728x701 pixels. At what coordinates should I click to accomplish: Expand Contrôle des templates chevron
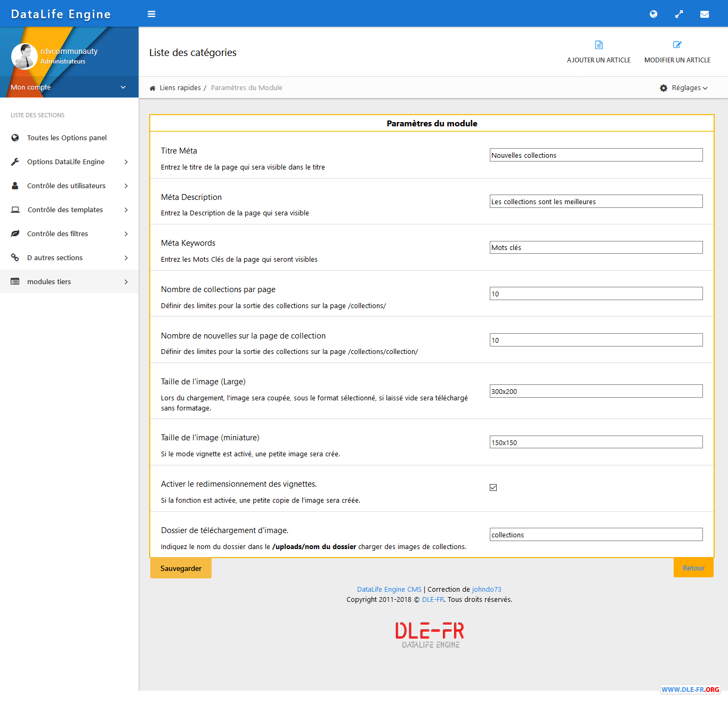click(x=126, y=210)
